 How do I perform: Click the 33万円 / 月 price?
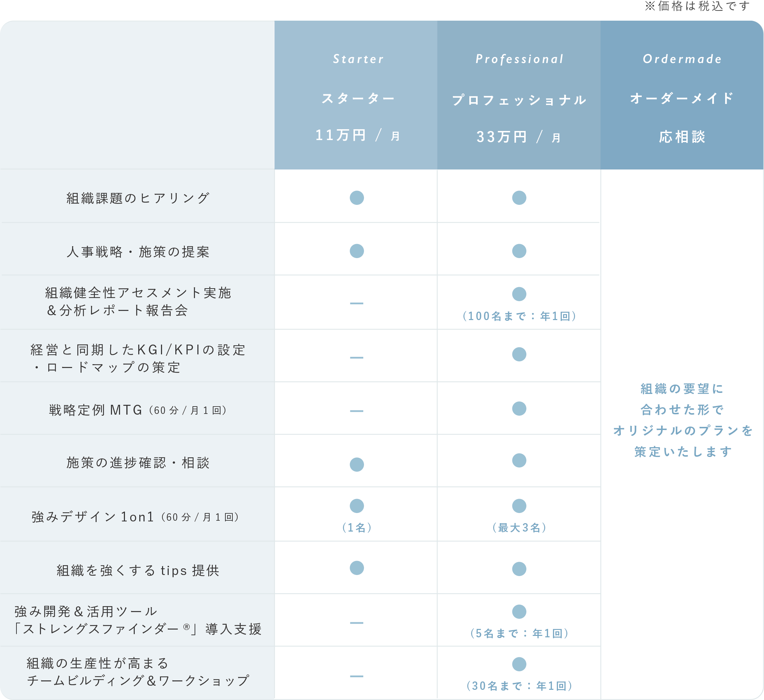[519, 137]
